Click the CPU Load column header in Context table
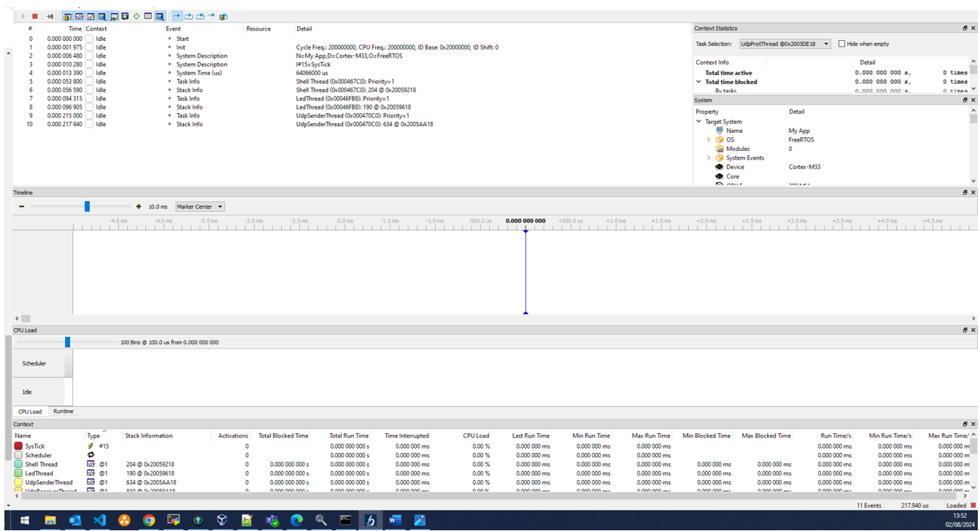The width and height of the screenshot is (980, 531). (x=477, y=435)
